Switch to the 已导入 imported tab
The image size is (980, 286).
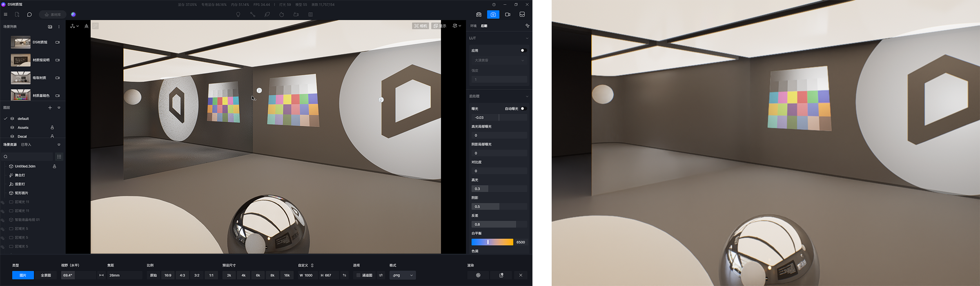[26, 145]
